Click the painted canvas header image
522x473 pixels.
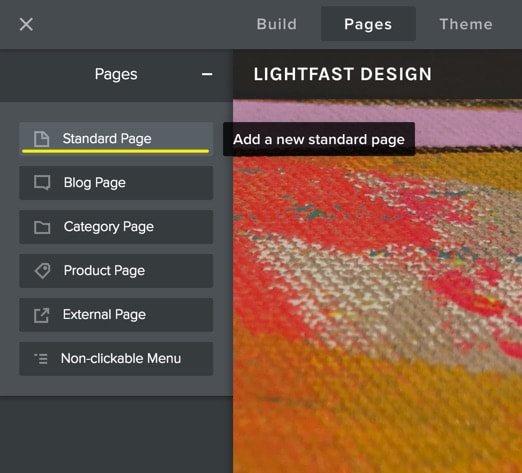pos(377,300)
